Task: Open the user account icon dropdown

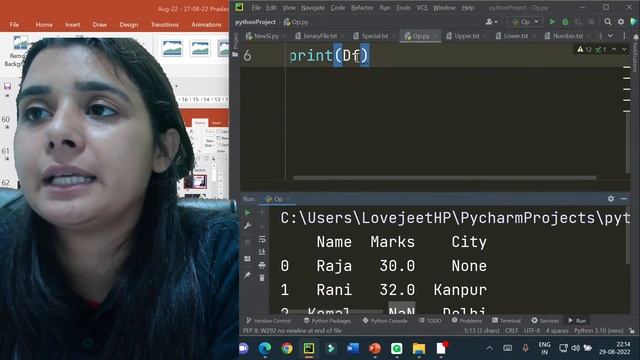Action: [491, 22]
